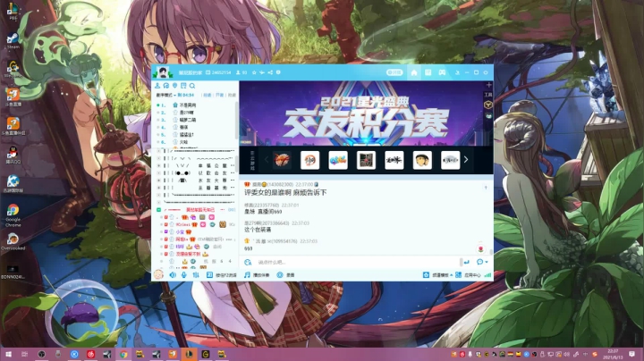Screen dimensions: 644x361
Task: Click the chat-bubble icon above the mic queue
Action: (166, 85)
